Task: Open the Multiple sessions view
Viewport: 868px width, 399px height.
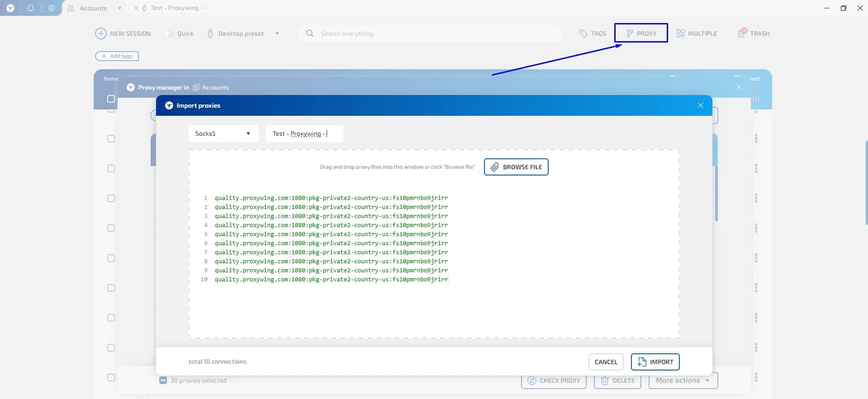Action: 697,33
